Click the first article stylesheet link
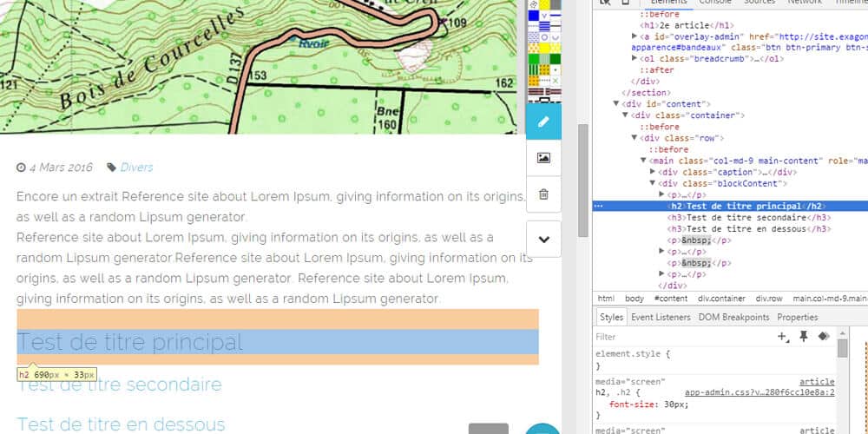This screenshot has width=868, height=434. click(x=817, y=381)
